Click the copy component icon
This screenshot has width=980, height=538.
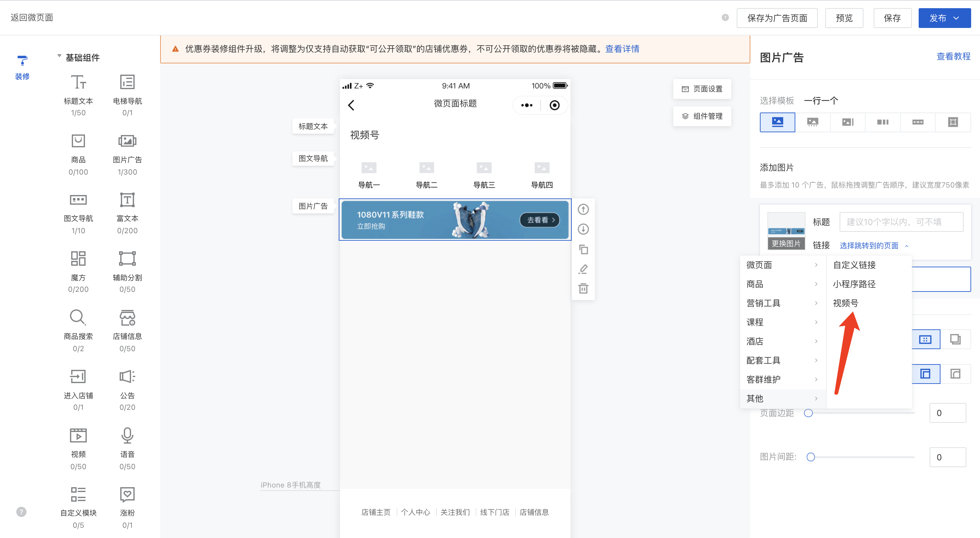pos(583,249)
